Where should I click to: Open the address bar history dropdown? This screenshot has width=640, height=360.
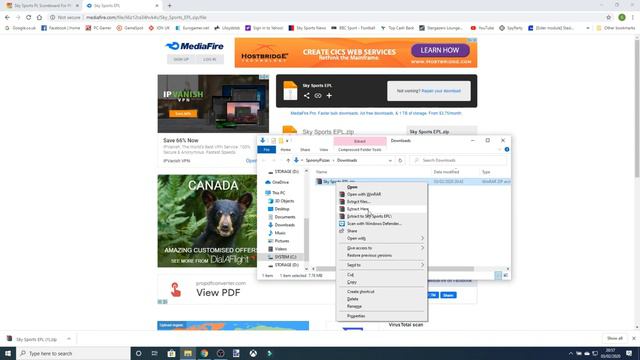(390, 160)
